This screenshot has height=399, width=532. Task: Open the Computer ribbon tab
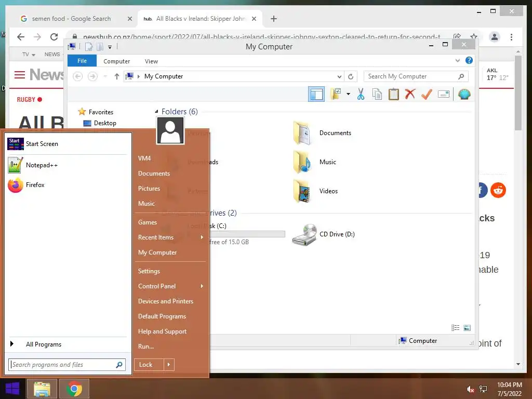[x=117, y=61]
